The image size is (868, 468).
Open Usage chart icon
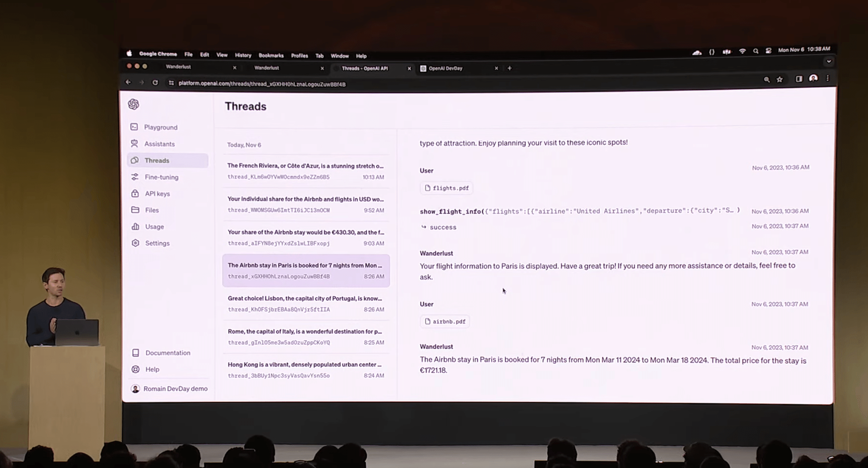[135, 226]
